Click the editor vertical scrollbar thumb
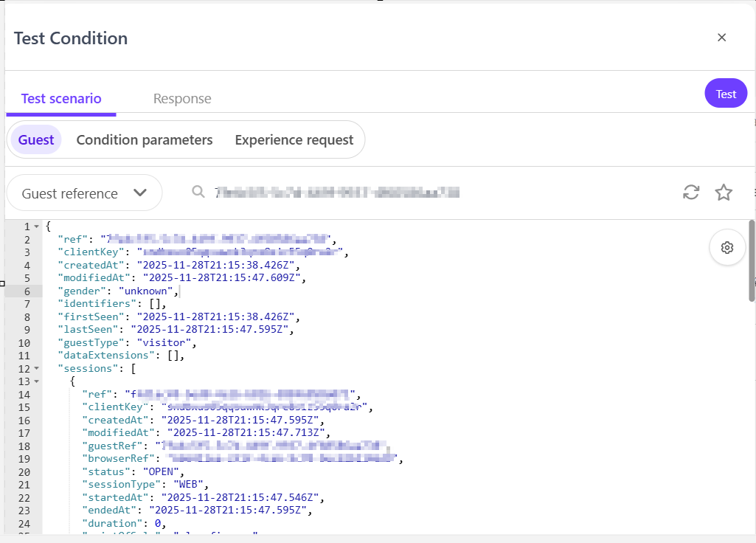The width and height of the screenshot is (756, 543). (752, 260)
